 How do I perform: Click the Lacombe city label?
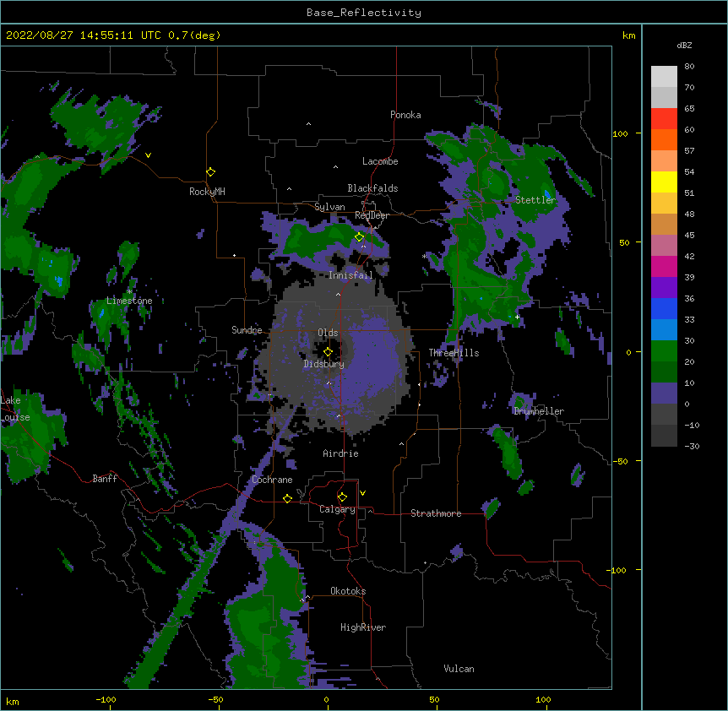(x=380, y=161)
